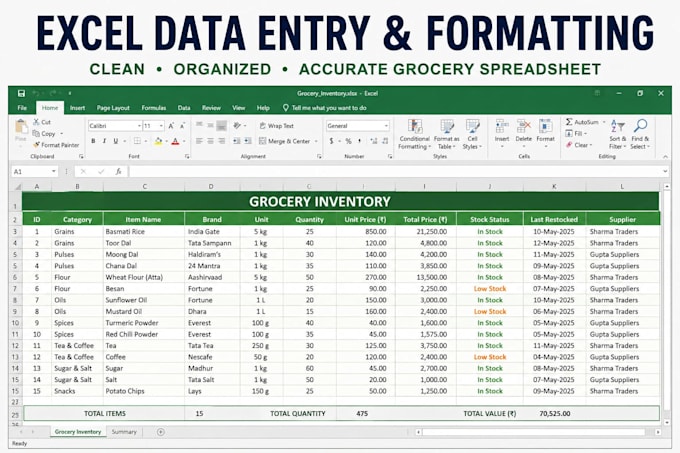Click the 70,525.00 total value cell
This screenshot has width=680, height=453.
click(555, 414)
